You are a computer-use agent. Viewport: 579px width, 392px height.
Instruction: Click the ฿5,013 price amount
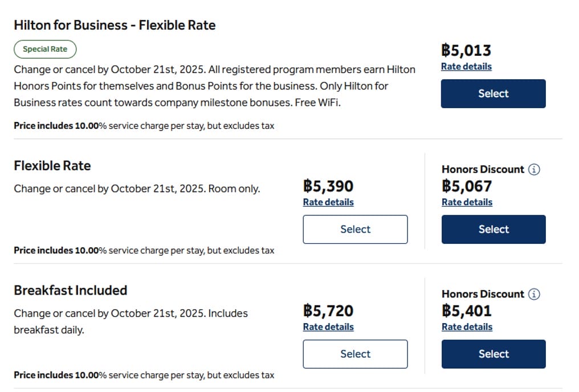point(466,50)
